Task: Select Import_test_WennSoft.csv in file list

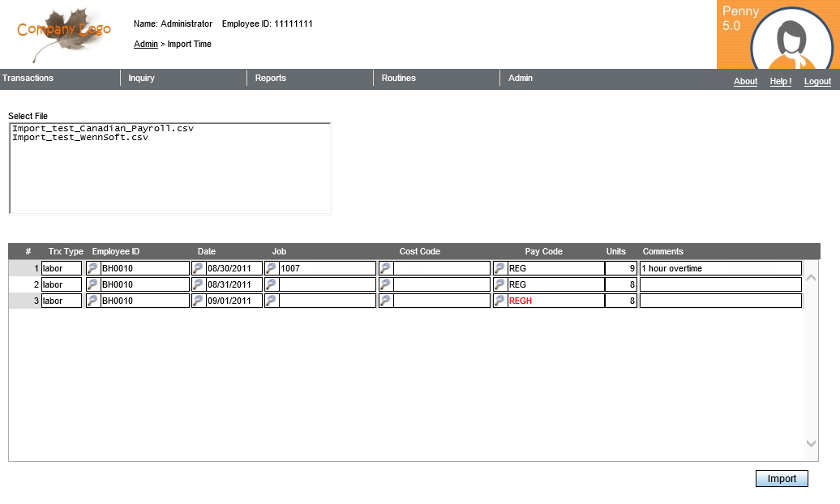Action: pyautogui.click(x=80, y=138)
